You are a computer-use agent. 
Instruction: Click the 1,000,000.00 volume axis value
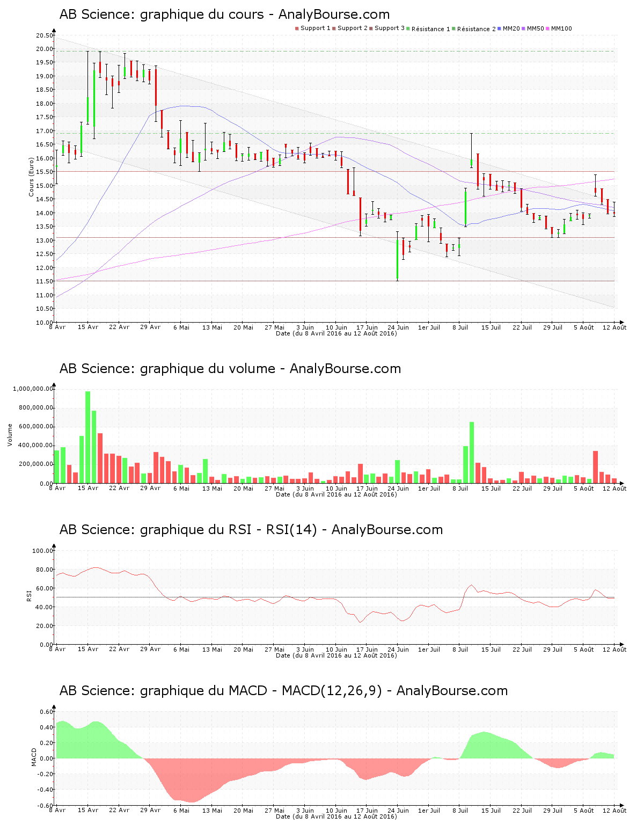[33, 389]
